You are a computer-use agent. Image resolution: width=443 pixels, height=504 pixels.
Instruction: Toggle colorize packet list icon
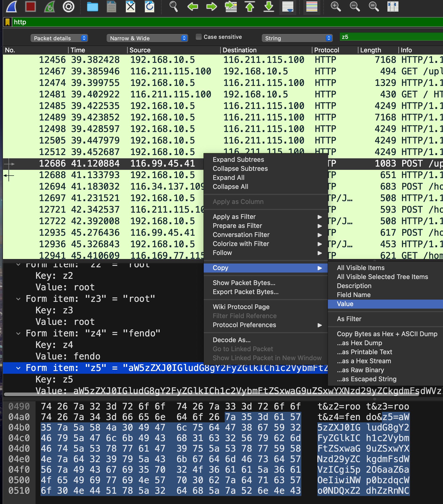pos(312,7)
